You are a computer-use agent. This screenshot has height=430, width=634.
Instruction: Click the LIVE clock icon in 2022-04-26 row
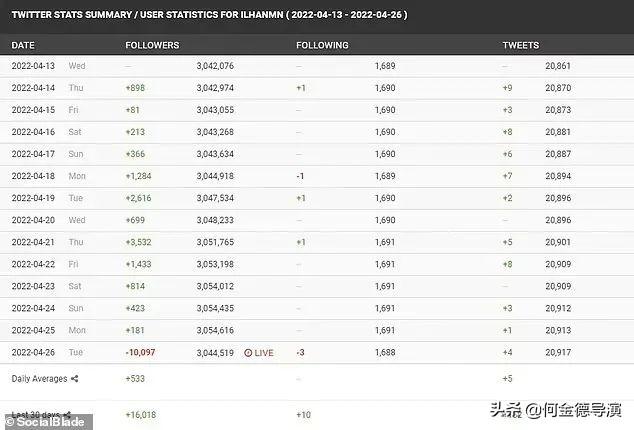point(248,353)
